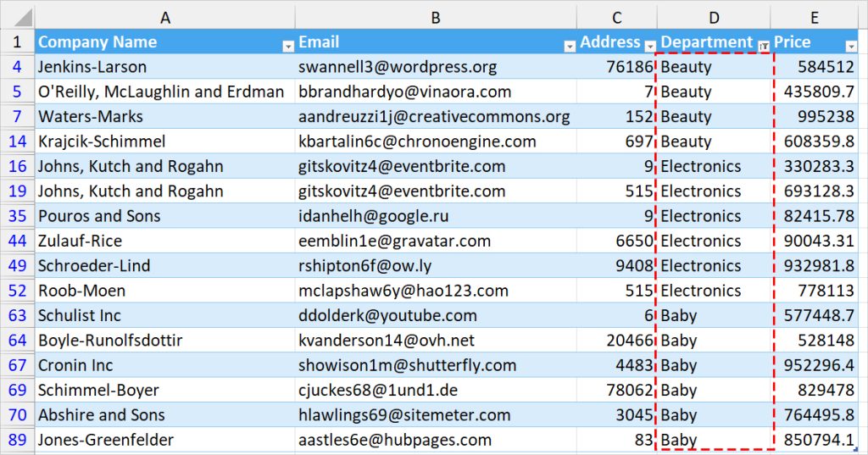Click email mclapshaw6y@hao123.com
Screen dimensions: 868x455
[x=403, y=291]
